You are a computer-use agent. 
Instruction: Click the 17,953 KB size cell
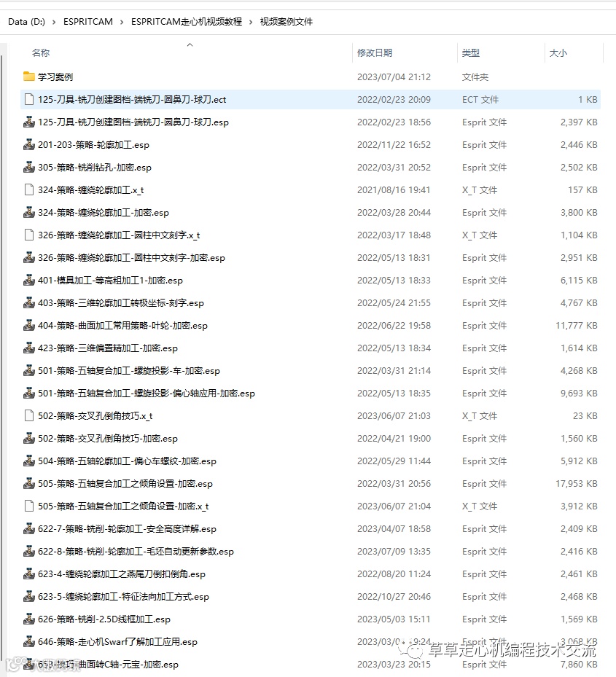coord(576,484)
